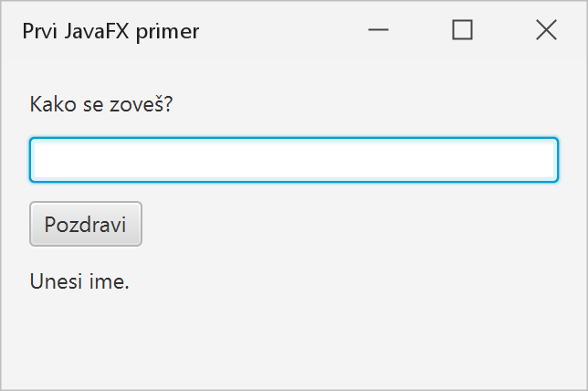Click the square maximize icon
Viewport: 588px width, 391px height.
(462, 29)
